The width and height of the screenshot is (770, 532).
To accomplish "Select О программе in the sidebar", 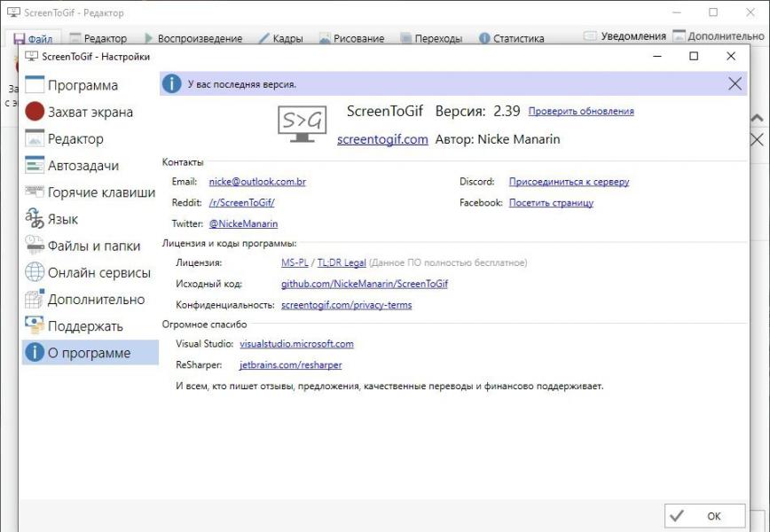I will tap(90, 353).
